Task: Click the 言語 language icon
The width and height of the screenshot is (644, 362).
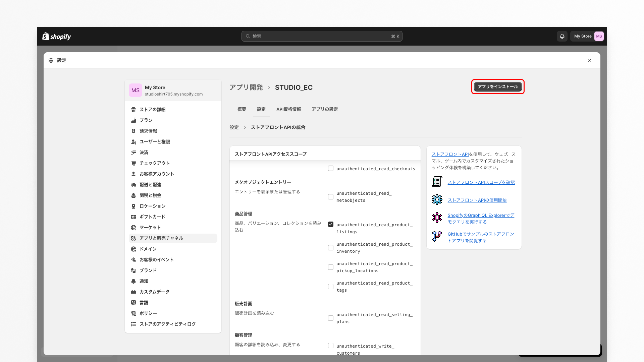Action: [133, 303]
